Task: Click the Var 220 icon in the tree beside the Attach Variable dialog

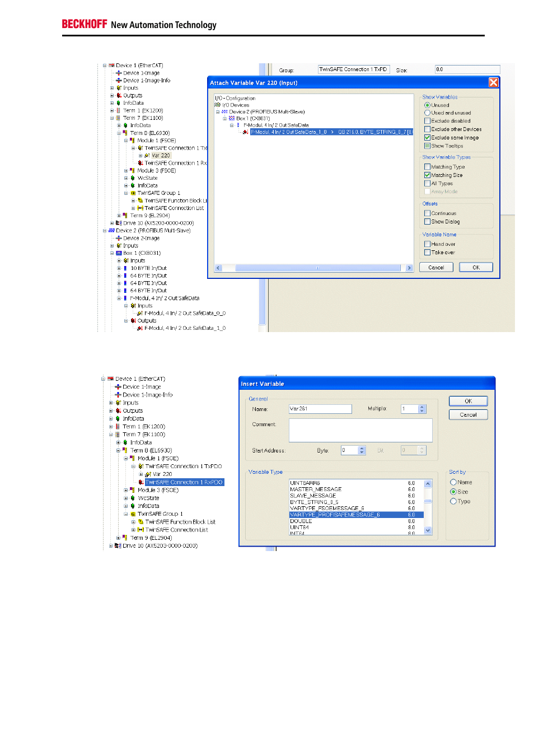Action: pos(147,156)
